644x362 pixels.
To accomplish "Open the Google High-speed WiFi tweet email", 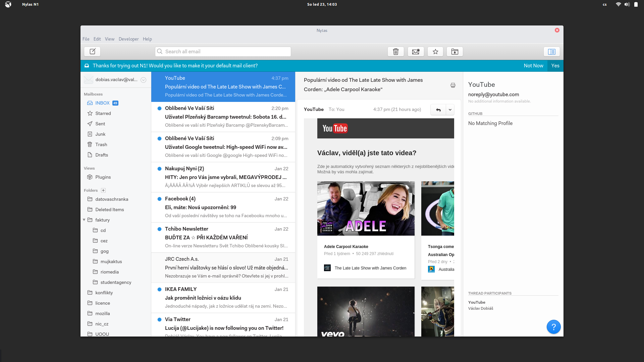I will click(223, 147).
